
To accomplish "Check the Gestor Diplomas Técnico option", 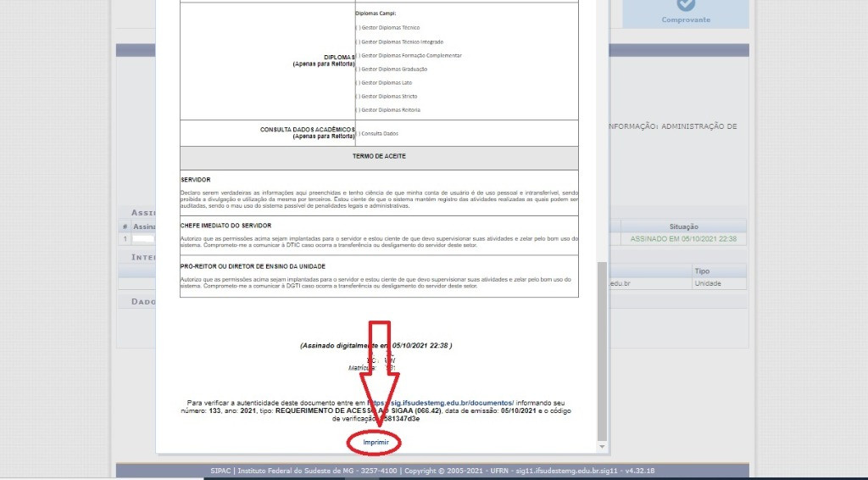I will click(x=358, y=28).
